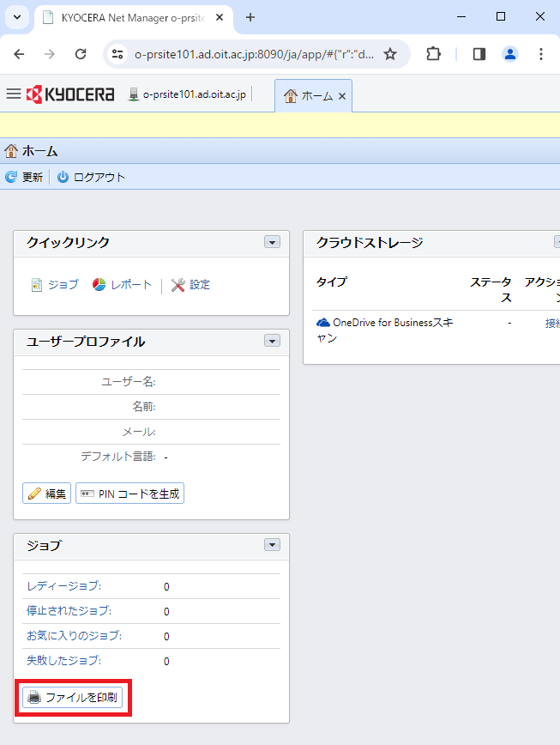The image size is (560, 745).
Task: Click ファイルを印刷 print file button
Action: click(x=73, y=698)
